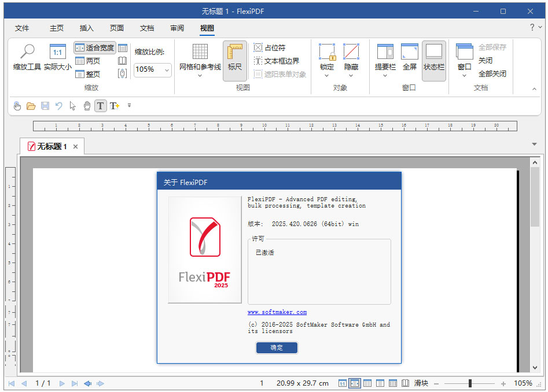
Task: Click the minus zoom out button in status bar
Action: click(436, 384)
